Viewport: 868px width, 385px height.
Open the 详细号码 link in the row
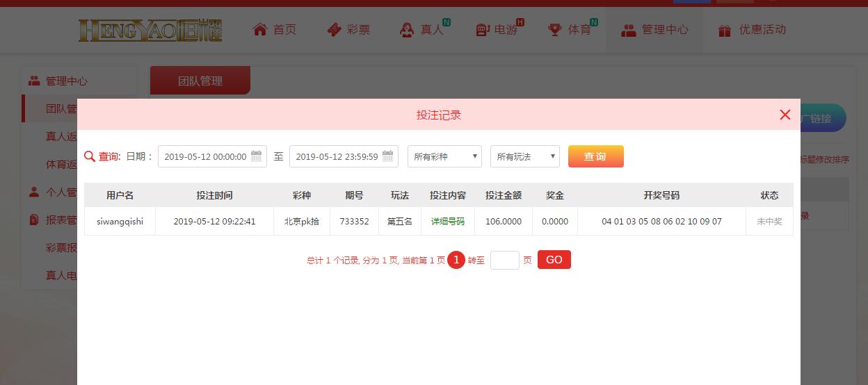[448, 222]
